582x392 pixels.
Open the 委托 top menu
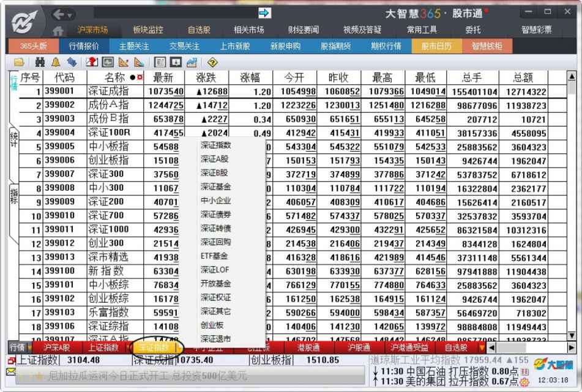point(473,30)
